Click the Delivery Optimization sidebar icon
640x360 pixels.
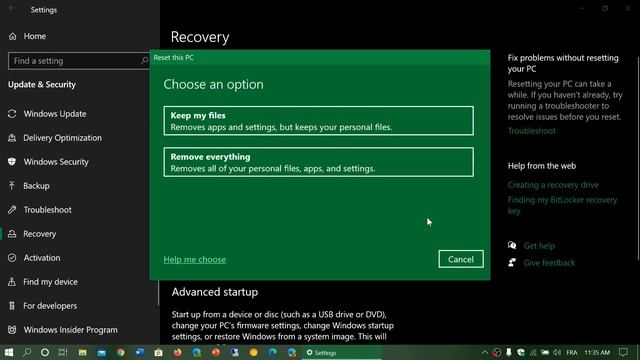coord(12,138)
